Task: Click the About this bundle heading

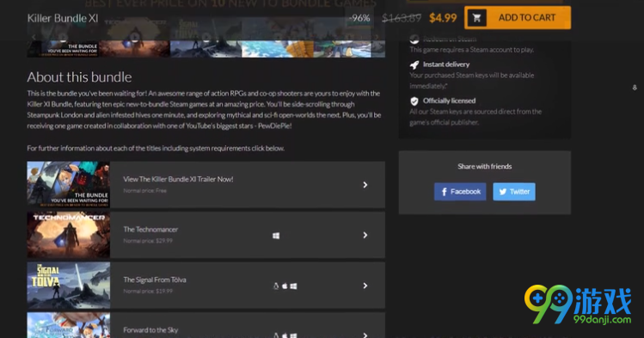Action: (x=79, y=77)
